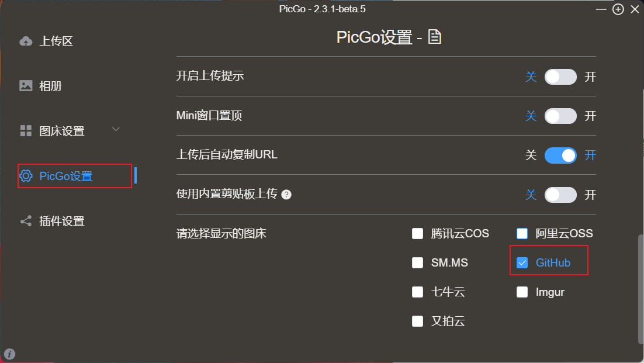The height and width of the screenshot is (363, 644).
Task: Open the document icon beside the PicGo设置 title
Action: click(435, 37)
